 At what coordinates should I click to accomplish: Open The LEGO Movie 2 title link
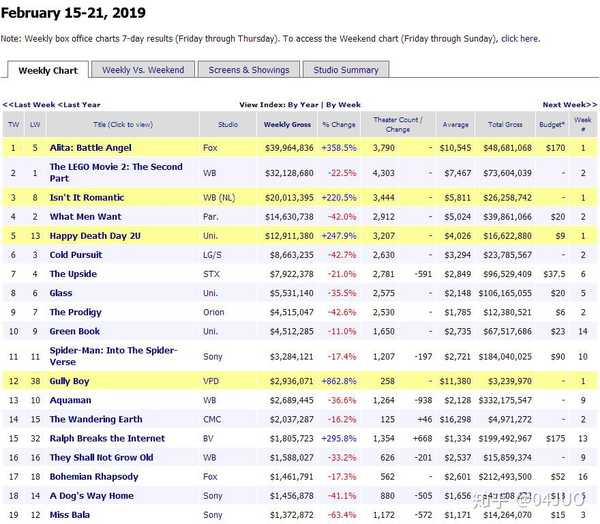pyautogui.click(x=116, y=173)
